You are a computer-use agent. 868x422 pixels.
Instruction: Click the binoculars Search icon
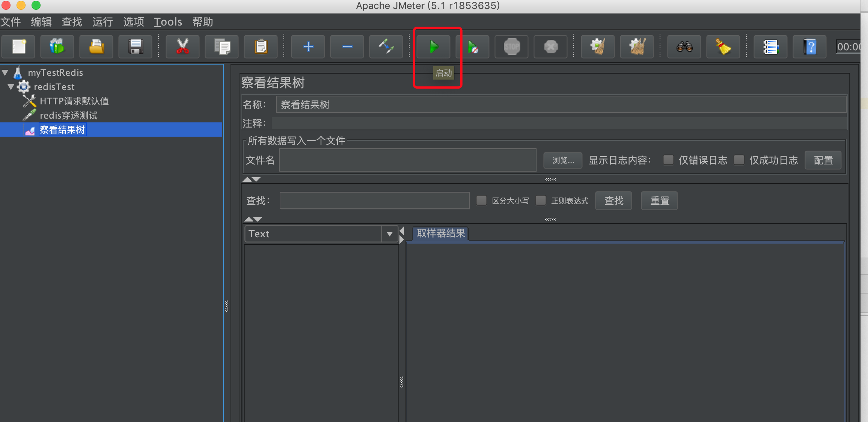[684, 47]
